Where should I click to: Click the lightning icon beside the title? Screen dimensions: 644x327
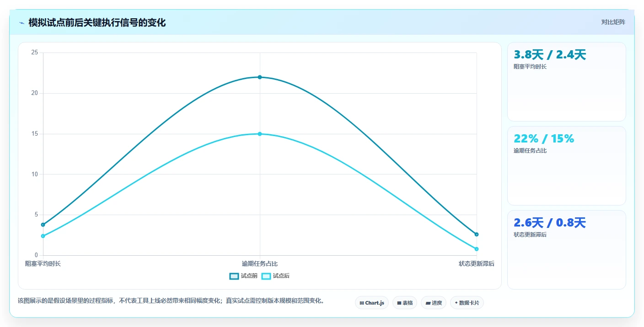[x=21, y=23]
